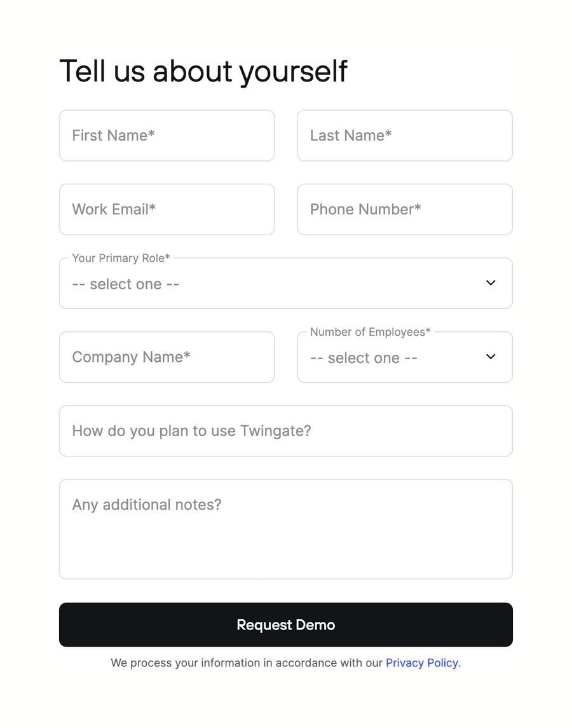This screenshot has width=572, height=728.
Task: Click the Your Primary Role field label
Action: pyautogui.click(x=121, y=258)
